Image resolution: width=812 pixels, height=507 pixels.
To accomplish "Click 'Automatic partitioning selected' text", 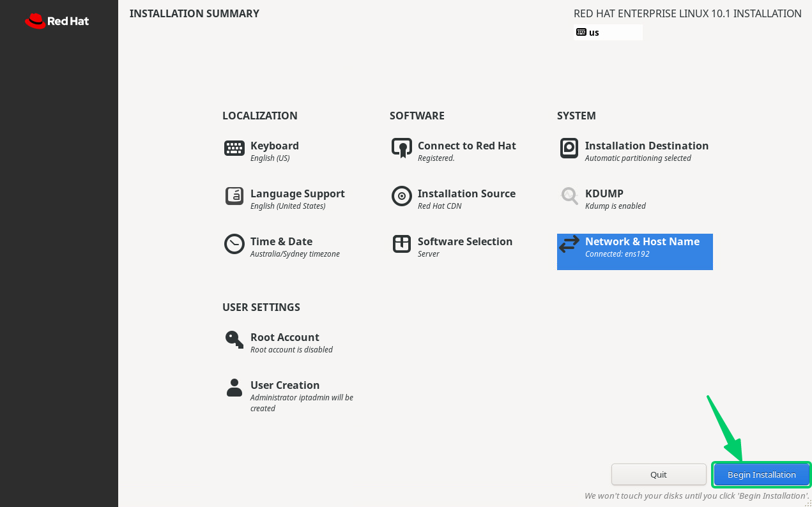I will click(638, 158).
